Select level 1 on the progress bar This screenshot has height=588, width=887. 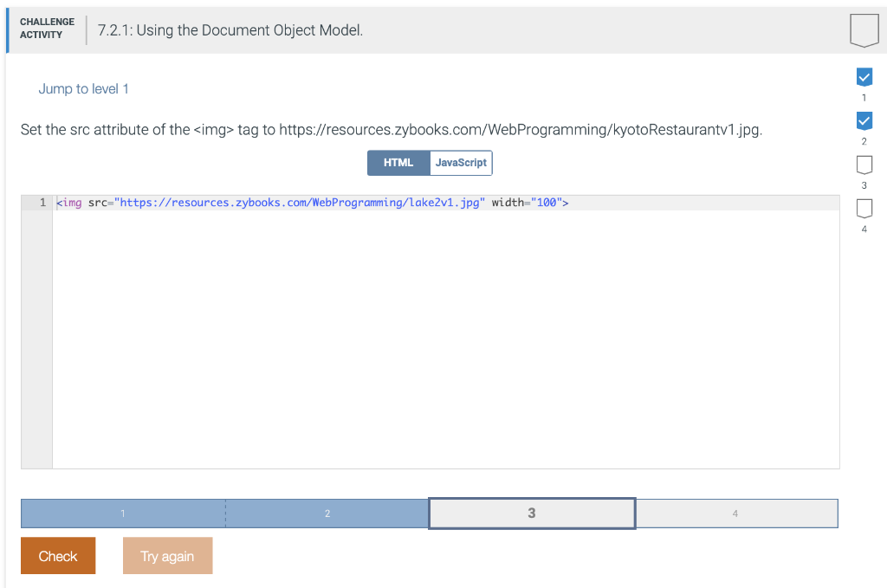(122, 513)
